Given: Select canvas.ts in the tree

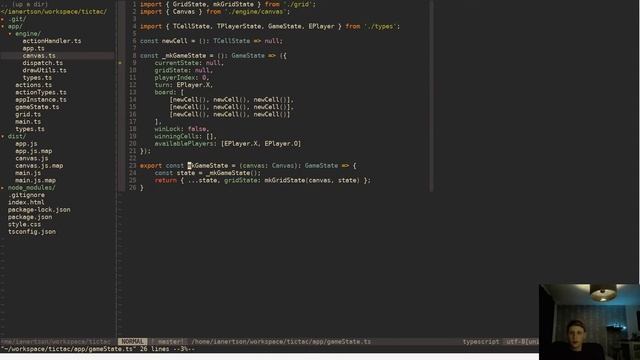Looking at the screenshot, I should [39, 56].
